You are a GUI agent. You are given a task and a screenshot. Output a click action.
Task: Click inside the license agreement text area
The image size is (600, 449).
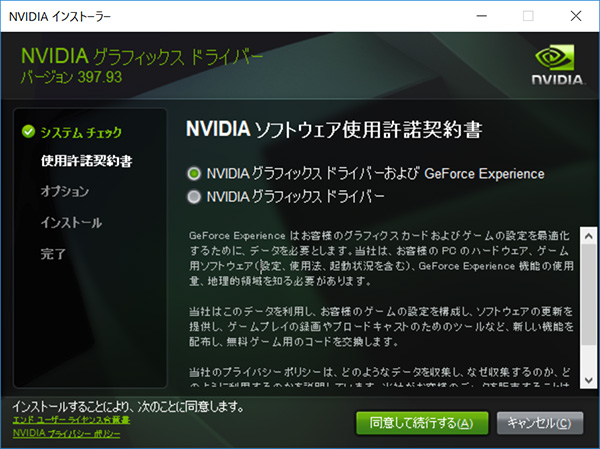[x=380, y=310]
